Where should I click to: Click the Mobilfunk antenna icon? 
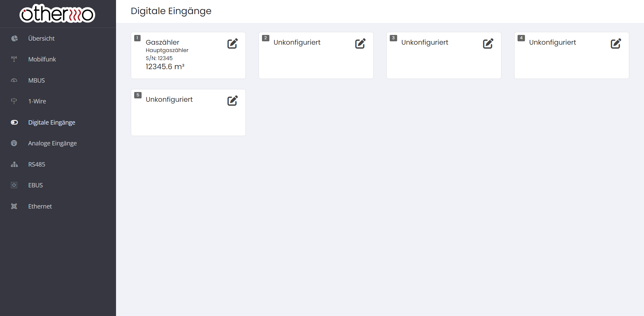(14, 59)
